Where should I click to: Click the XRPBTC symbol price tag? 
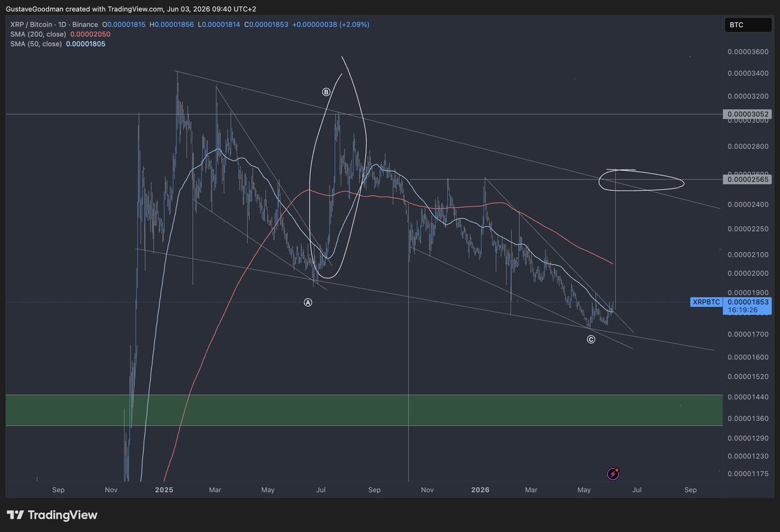coord(706,302)
